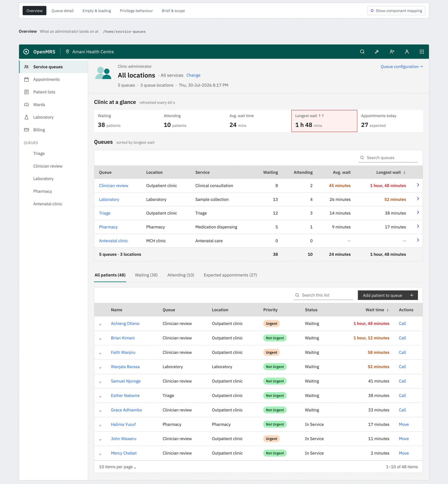This screenshot has height=484, width=448.
Task: Switch to Empty & loading tab
Action: [97, 11]
